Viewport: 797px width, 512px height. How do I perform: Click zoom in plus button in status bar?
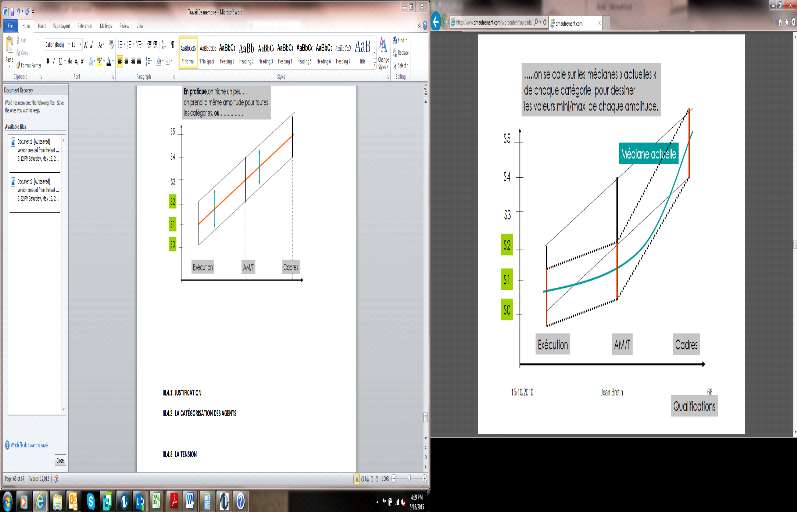click(424, 478)
